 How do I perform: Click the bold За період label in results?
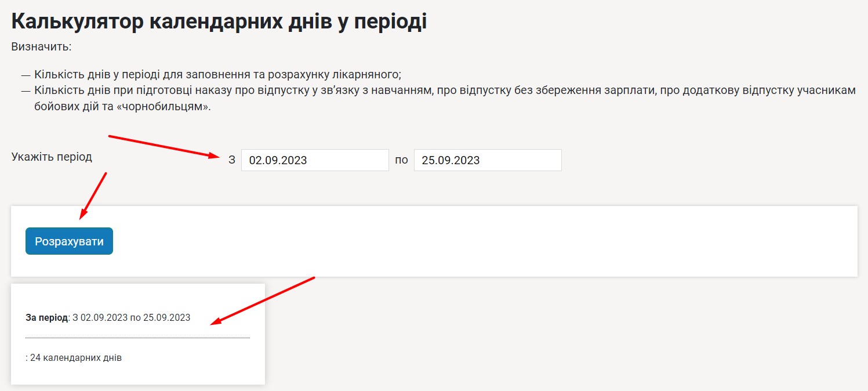[x=46, y=318]
